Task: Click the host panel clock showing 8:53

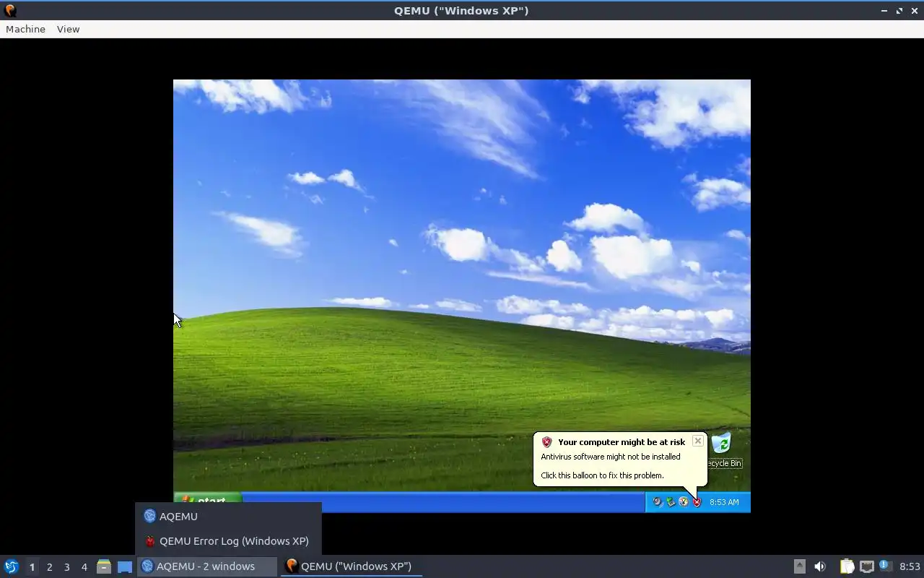Action: pyautogui.click(x=910, y=566)
